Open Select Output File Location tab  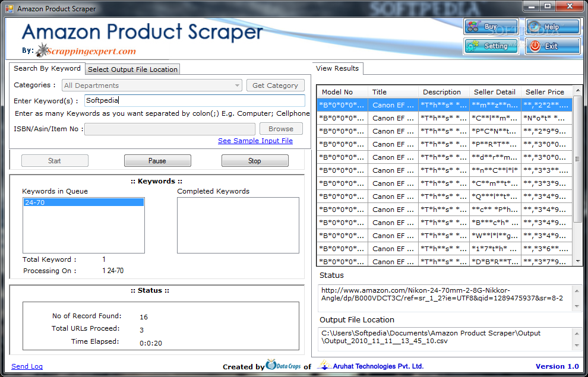click(x=133, y=69)
